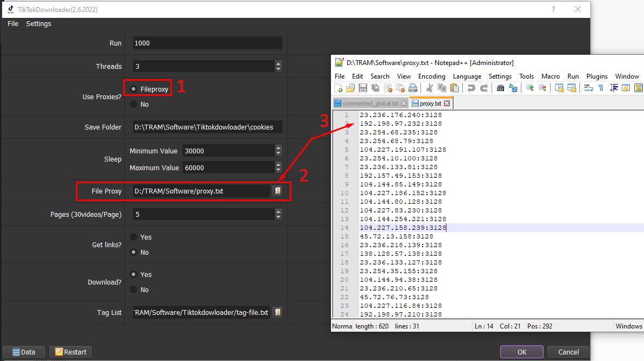The width and height of the screenshot is (644, 361).
Task: Click the Run input field
Action: [x=207, y=43]
